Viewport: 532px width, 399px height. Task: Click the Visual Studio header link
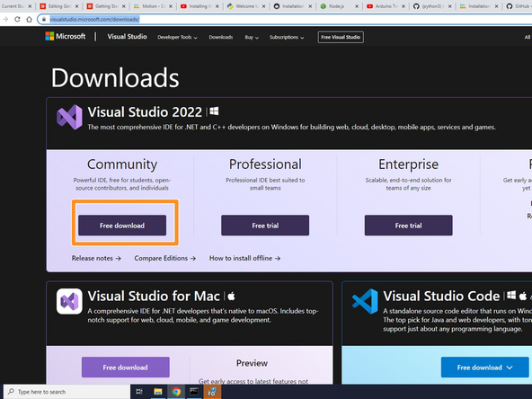pos(128,36)
